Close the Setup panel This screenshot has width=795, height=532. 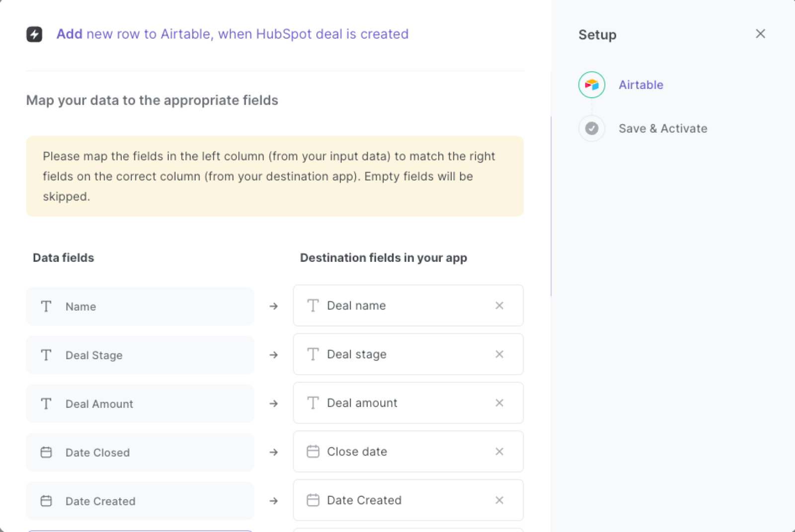click(760, 34)
